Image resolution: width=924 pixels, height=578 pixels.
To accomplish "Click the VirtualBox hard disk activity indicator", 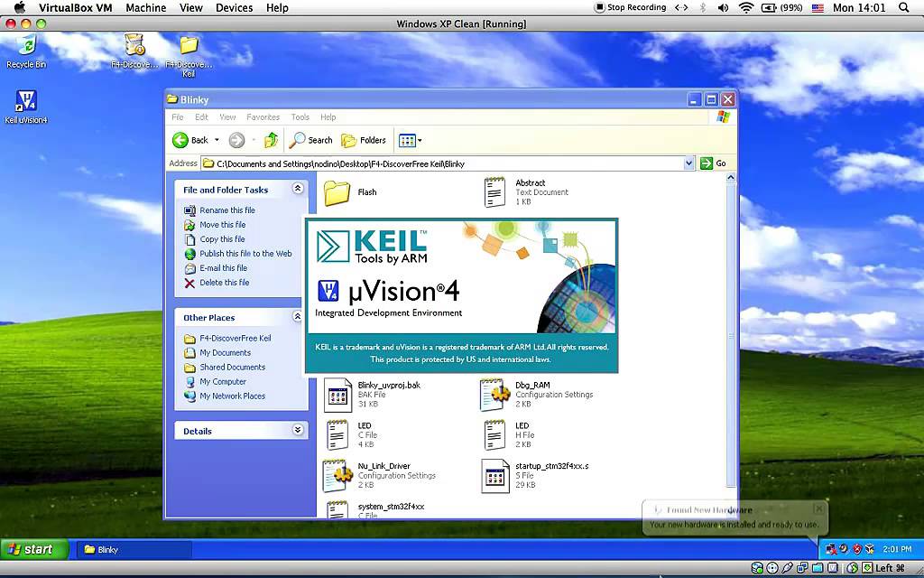I will [757, 568].
